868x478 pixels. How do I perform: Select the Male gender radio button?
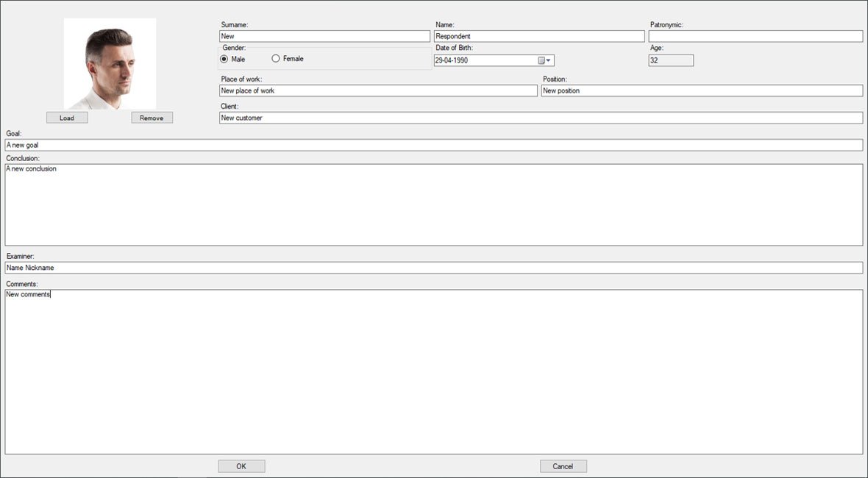point(224,59)
